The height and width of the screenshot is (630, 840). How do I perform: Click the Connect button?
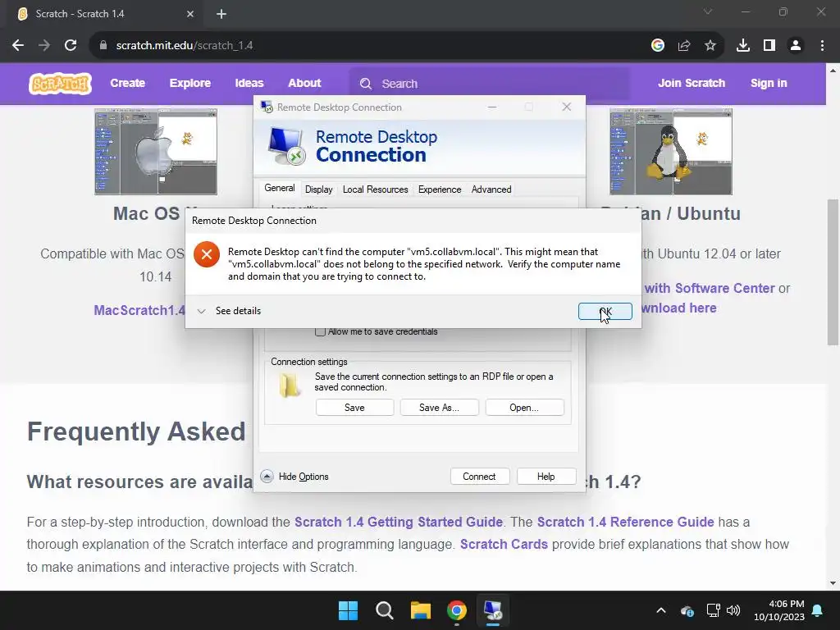479,477
